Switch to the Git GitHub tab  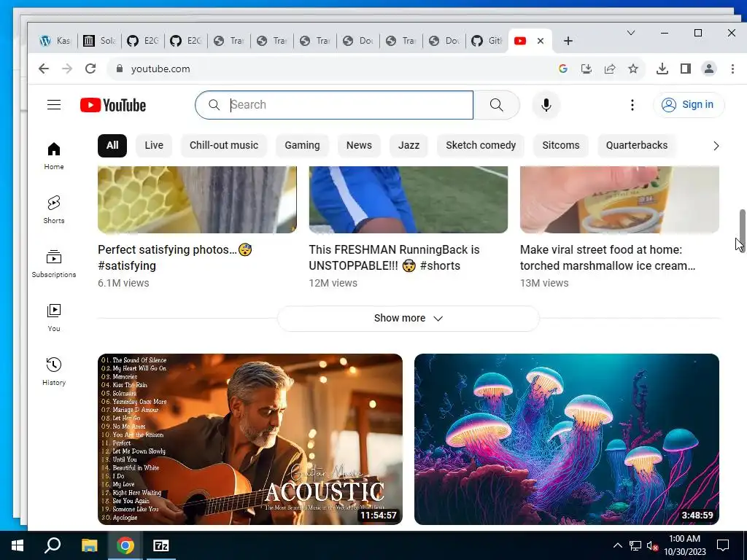(487, 41)
